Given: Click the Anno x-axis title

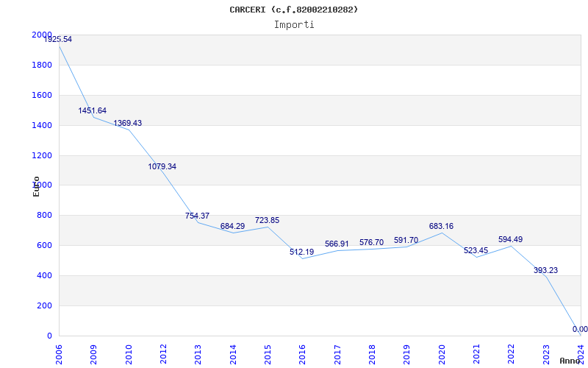Looking at the screenshot, I should (570, 361).
